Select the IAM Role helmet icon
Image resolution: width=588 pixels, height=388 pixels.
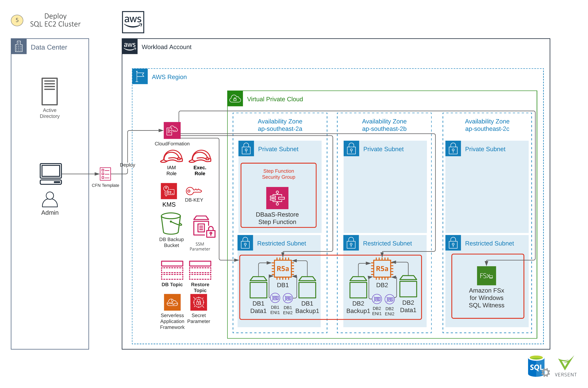(x=171, y=156)
